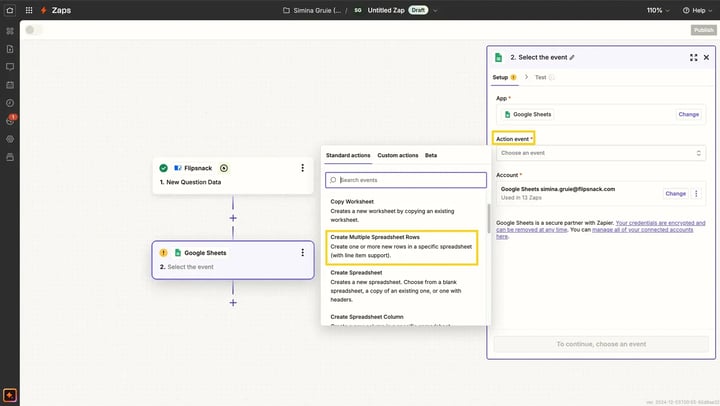
Task: Click the Simina Gruie folder breadcrumb
Action: [312, 10]
